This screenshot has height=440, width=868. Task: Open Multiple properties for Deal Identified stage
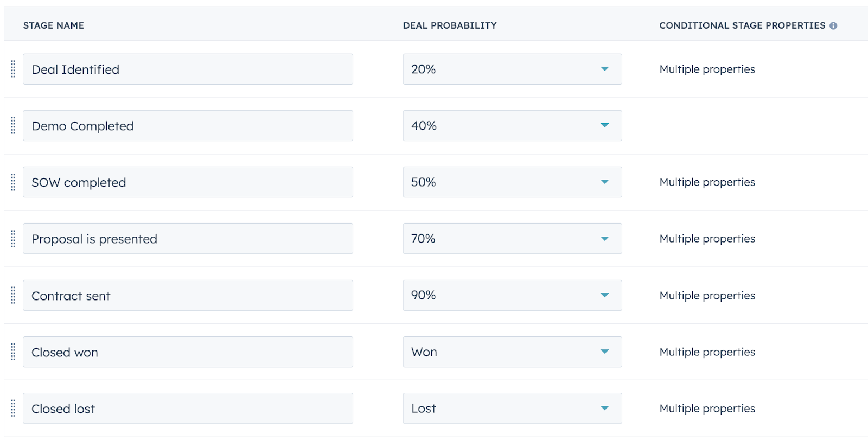point(707,69)
